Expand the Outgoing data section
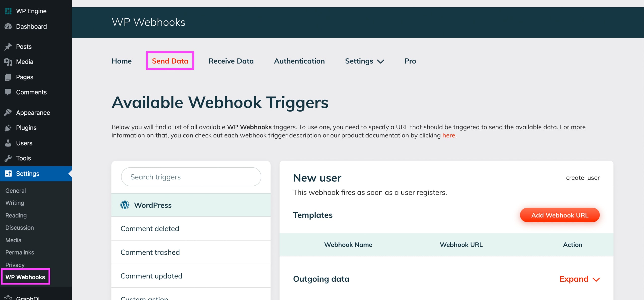644x300 pixels. 579,279
